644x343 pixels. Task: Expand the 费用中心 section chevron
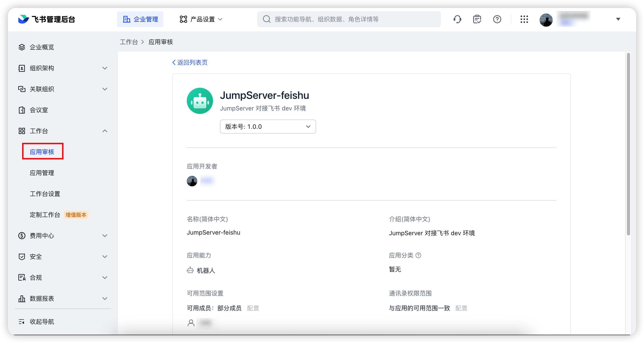(x=105, y=236)
